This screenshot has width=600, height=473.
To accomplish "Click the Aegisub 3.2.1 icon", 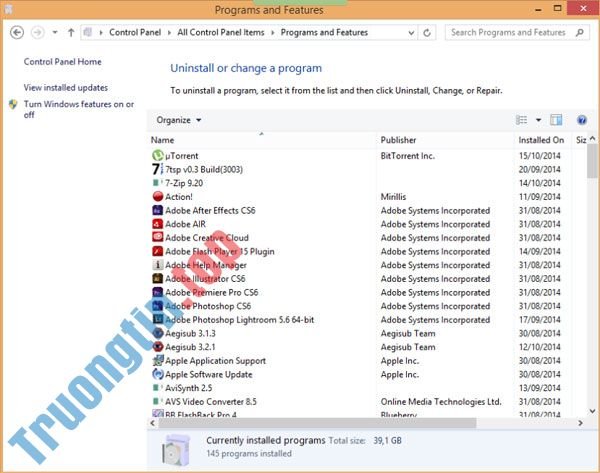I will click(x=158, y=347).
